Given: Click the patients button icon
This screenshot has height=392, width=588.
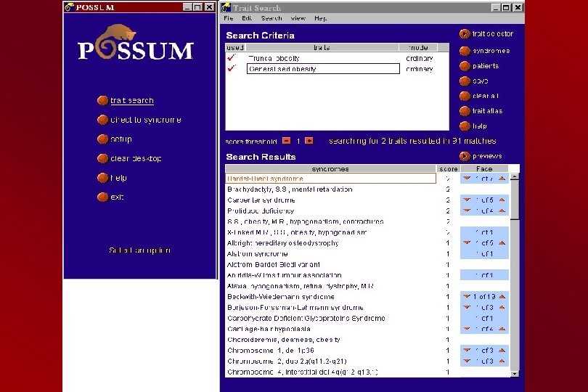Looking at the screenshot, I should (x=465, y=66).
